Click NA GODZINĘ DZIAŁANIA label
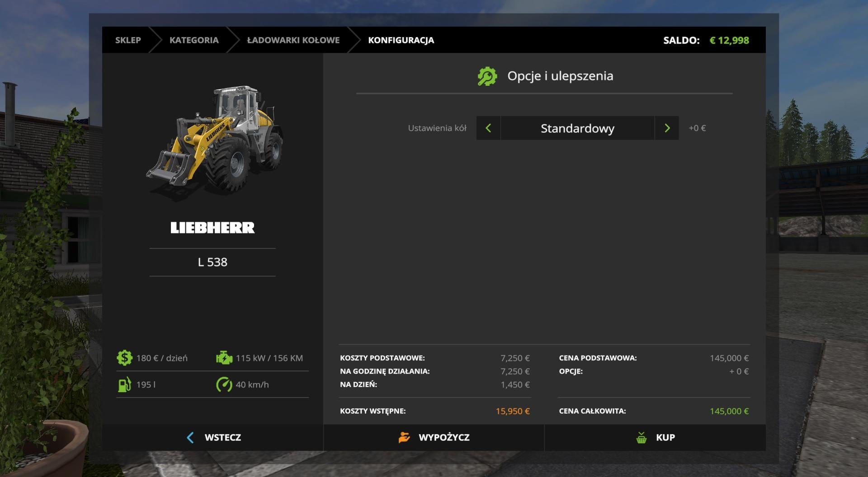The height and width of the screenshot is (477, 868). 385,371
